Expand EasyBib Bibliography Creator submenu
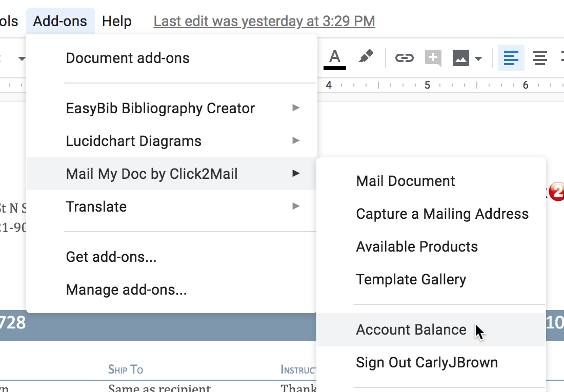The image size is (564, 392). click(172, 108)
